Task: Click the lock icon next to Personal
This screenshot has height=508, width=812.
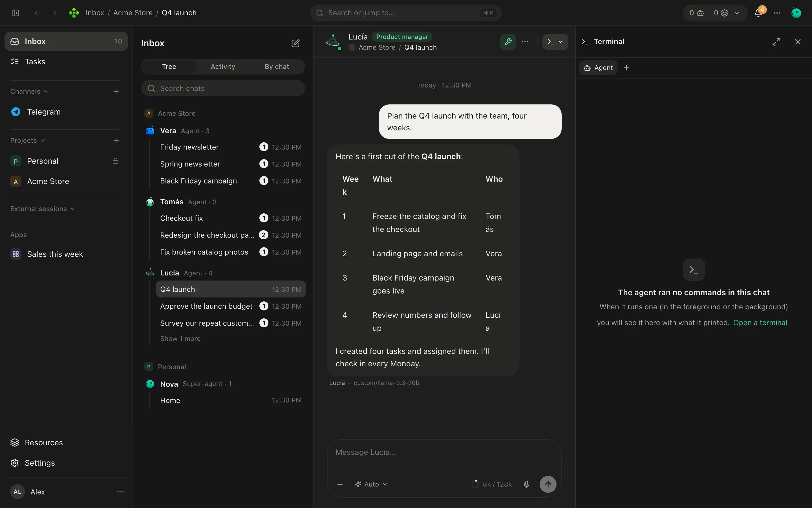Action: [x=115, y=161]
